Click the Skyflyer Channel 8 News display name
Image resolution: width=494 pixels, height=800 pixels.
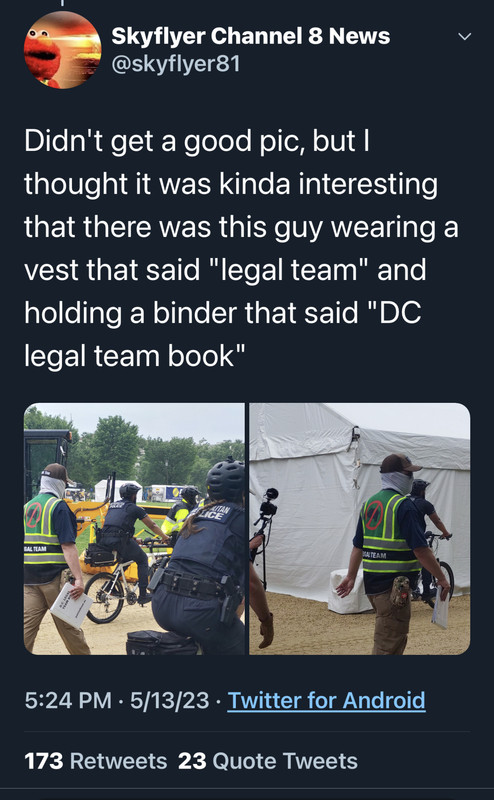coord(251,36)
